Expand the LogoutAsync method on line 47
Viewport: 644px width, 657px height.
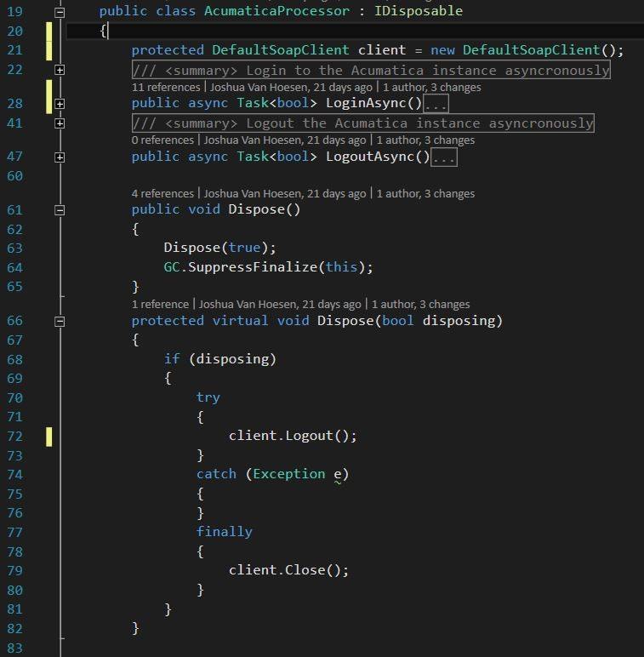pos(60,157)
